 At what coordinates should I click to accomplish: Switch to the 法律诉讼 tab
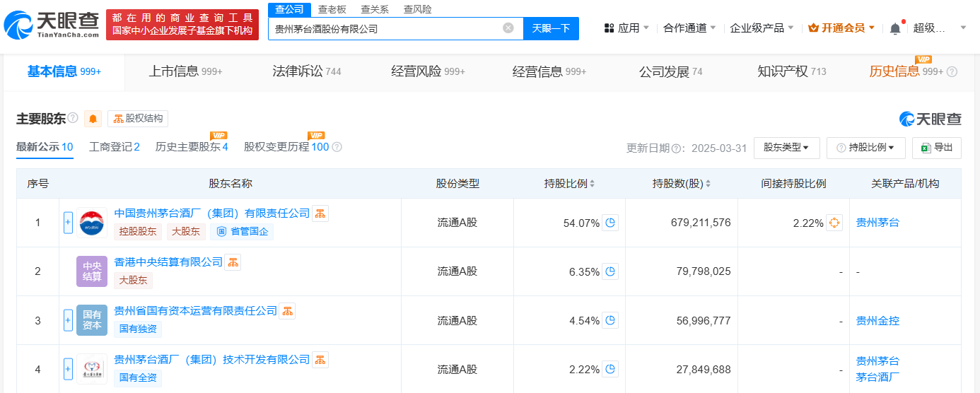coord(306,71)
